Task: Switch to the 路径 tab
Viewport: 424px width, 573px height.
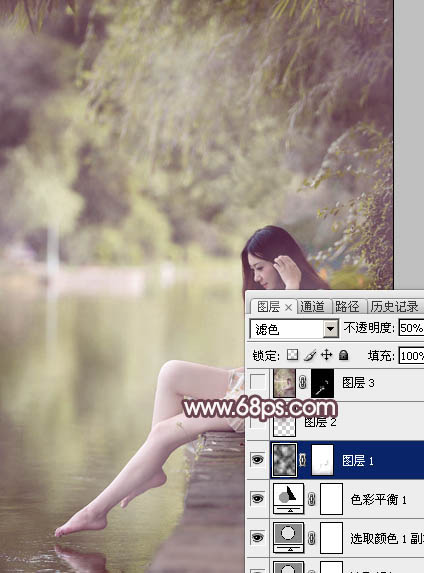Action: point(347,306)
